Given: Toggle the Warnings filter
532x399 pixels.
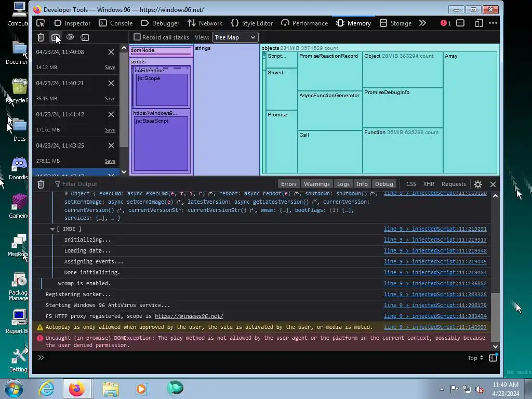Looking at the screenshot, I should 316,184.
